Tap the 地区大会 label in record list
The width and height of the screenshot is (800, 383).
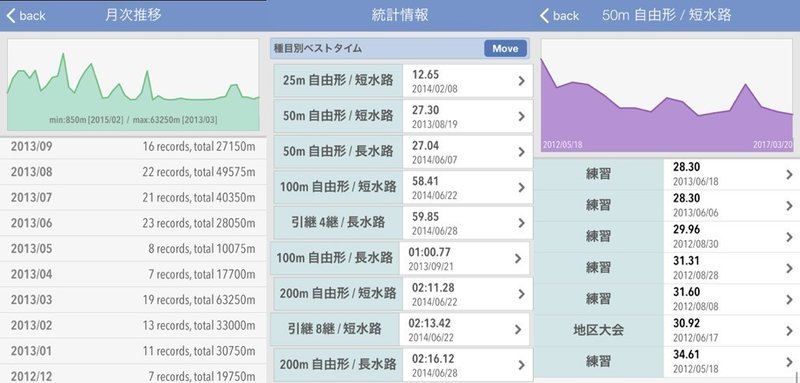click(x=598, y=330)
